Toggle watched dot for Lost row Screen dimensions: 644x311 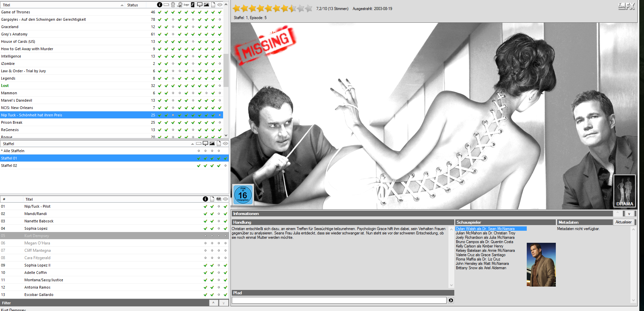[220, 86]
